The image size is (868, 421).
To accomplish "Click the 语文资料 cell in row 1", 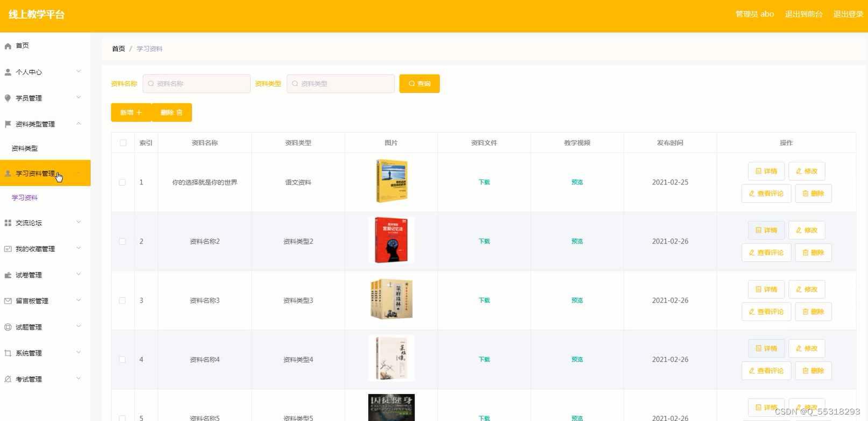I will point(298,182).
